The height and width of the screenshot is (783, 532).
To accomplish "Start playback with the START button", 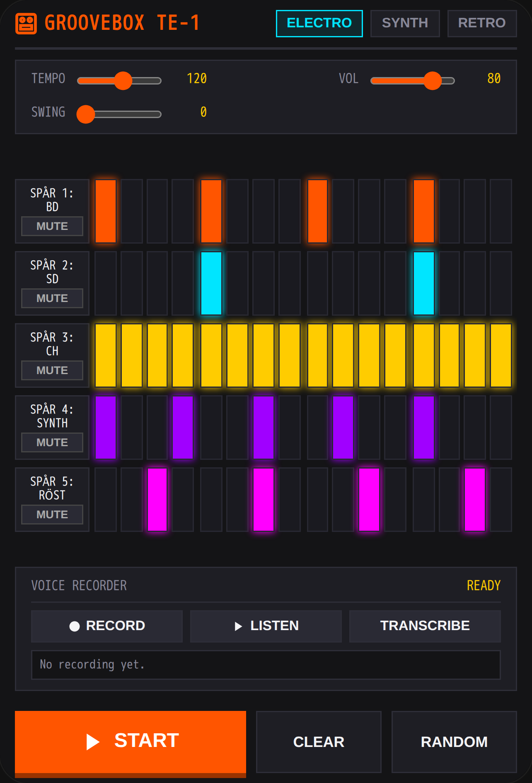I will (x=131, y=742).
